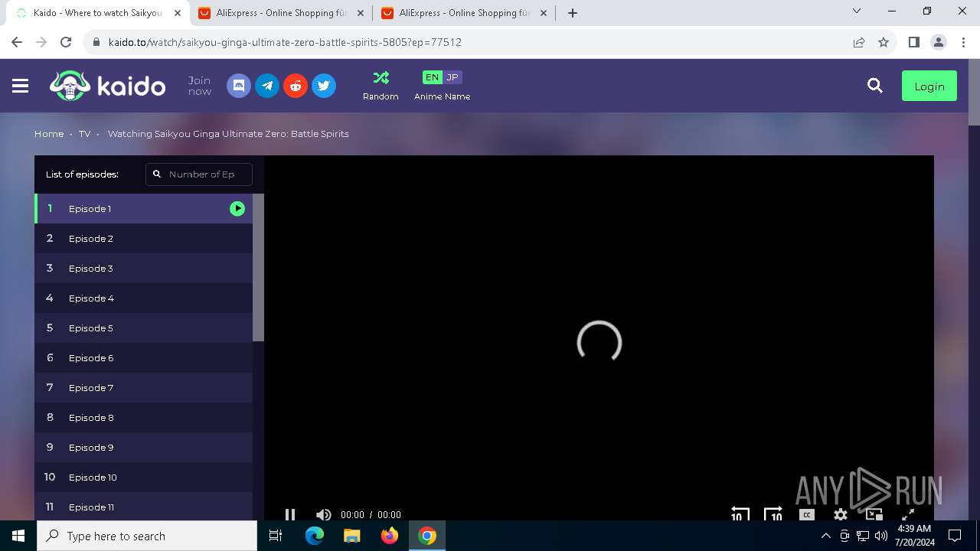
Task: Select Episode 2 in the list
Action: tap(143, 239)
